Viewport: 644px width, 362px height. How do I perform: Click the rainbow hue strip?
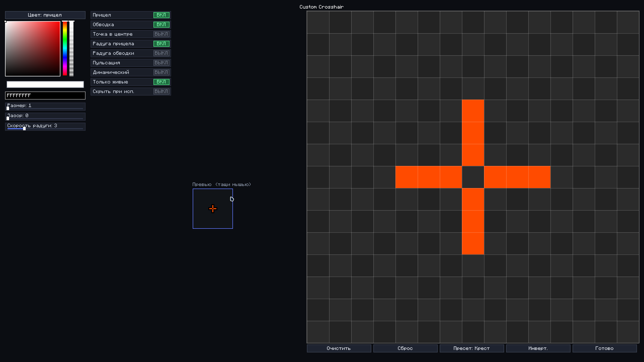(65, 49)
